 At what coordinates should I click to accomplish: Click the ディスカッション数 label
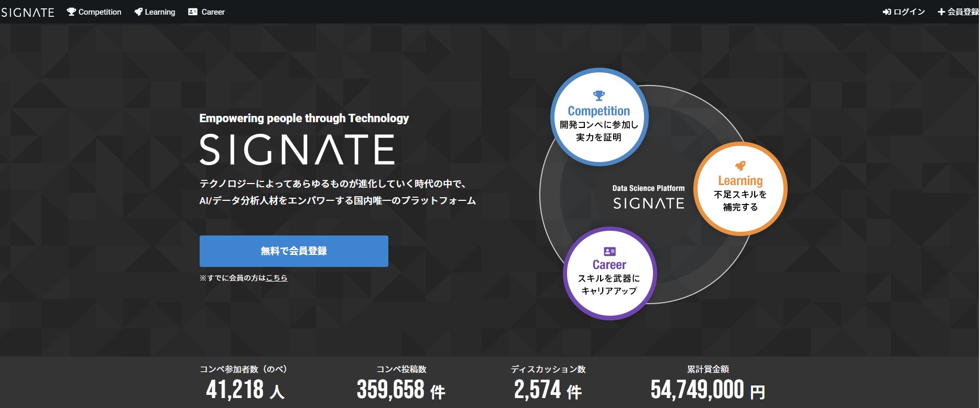pyautogui.click(x=548, y=369)
